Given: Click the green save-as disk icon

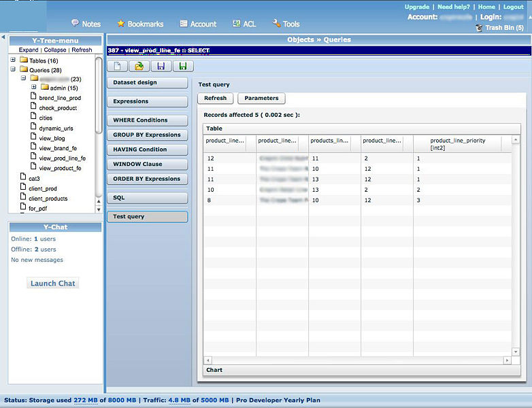Looking at the screenshot, I should 182,66.
